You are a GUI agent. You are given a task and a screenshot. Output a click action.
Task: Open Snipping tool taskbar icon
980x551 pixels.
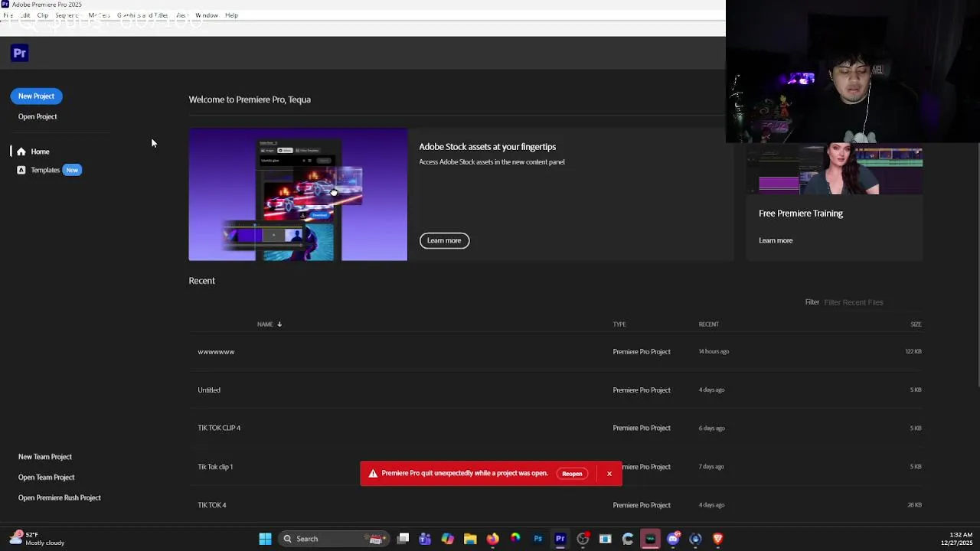tap(605, 539)
